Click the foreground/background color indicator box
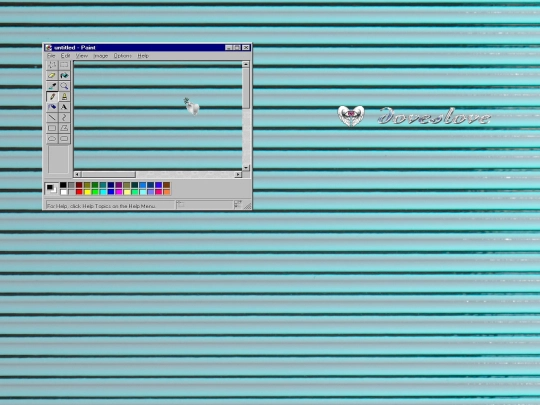540x405 pixels. tap(52, 188)
